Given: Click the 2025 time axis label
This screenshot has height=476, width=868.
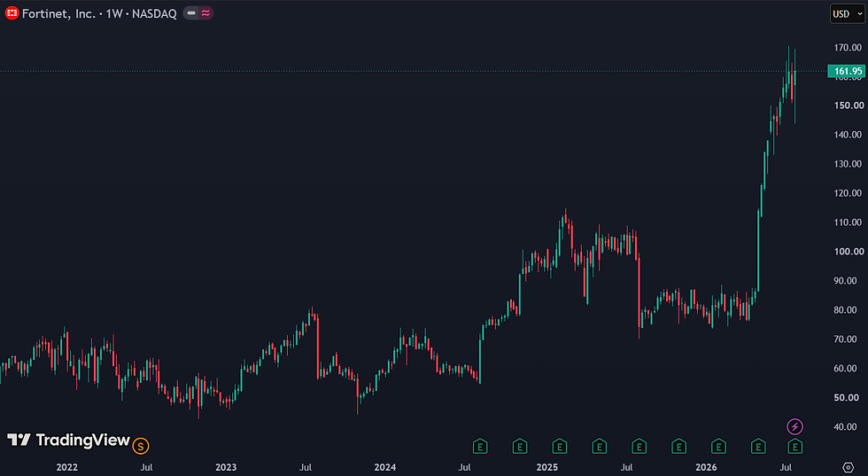Looking at the screenshot, I should tap(547, 468).
